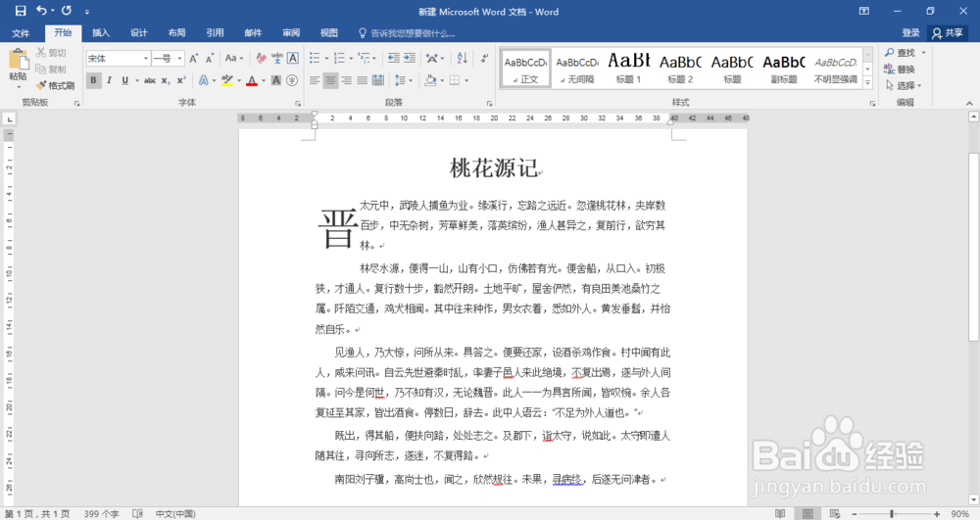Open Replace (替换)

(901, 70)
